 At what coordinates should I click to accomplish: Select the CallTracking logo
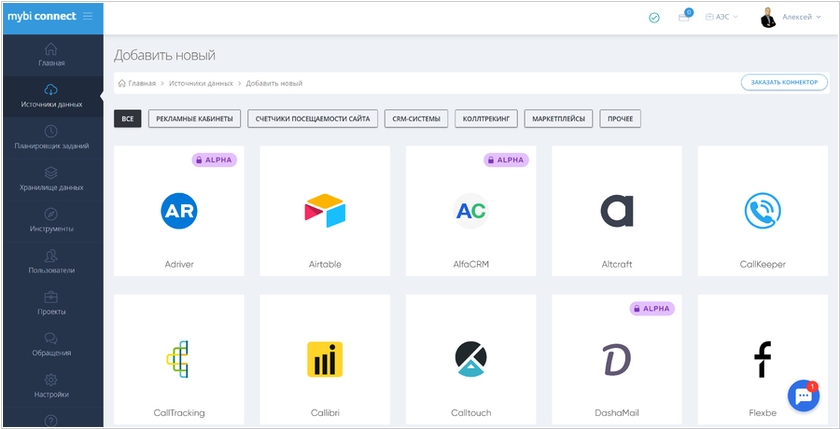pos(178,359)
